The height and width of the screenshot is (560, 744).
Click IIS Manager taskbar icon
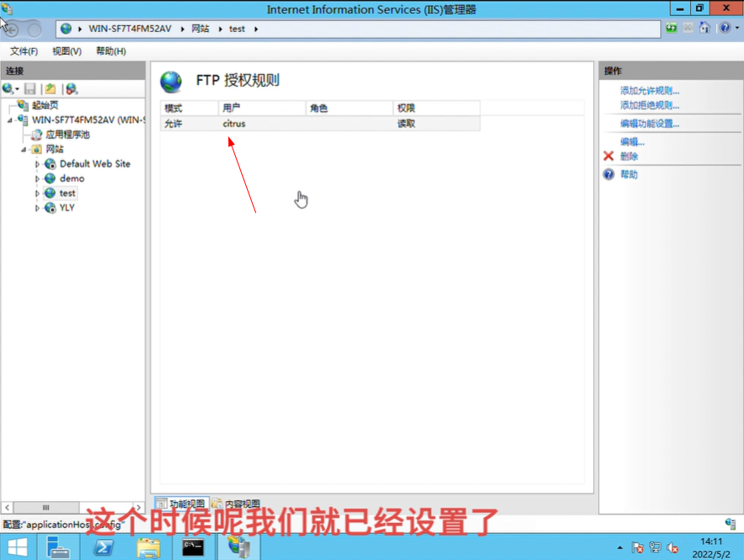238,547
